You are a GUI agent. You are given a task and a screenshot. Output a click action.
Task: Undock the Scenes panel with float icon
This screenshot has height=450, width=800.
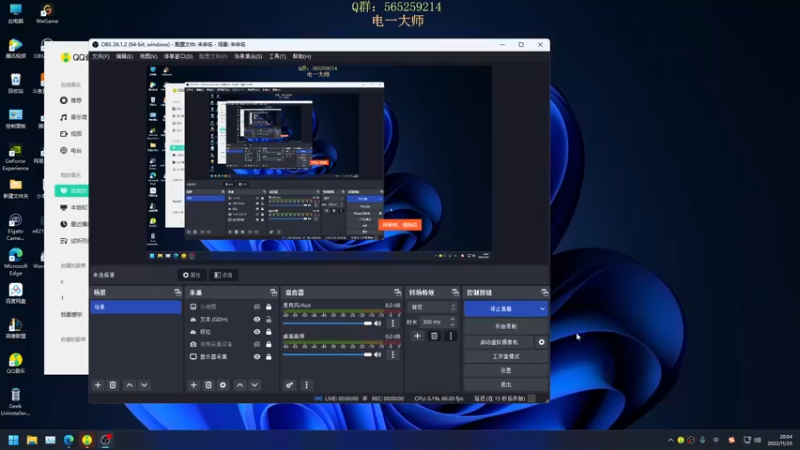click(x=178, y=292)
